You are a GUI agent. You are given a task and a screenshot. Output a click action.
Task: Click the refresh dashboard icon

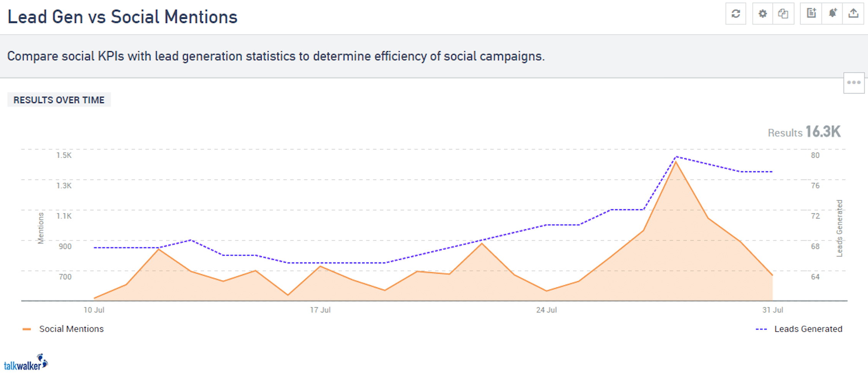pos(735,14)
